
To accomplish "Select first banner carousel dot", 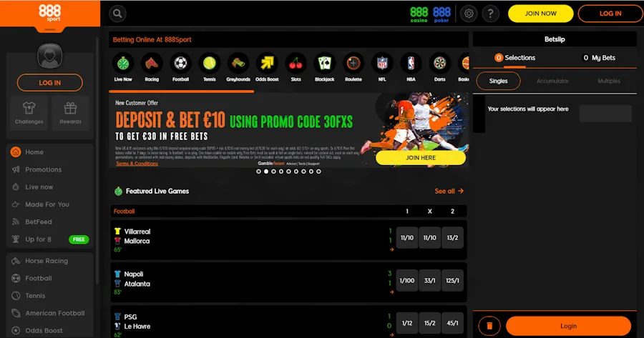I will tap(259, 172).
